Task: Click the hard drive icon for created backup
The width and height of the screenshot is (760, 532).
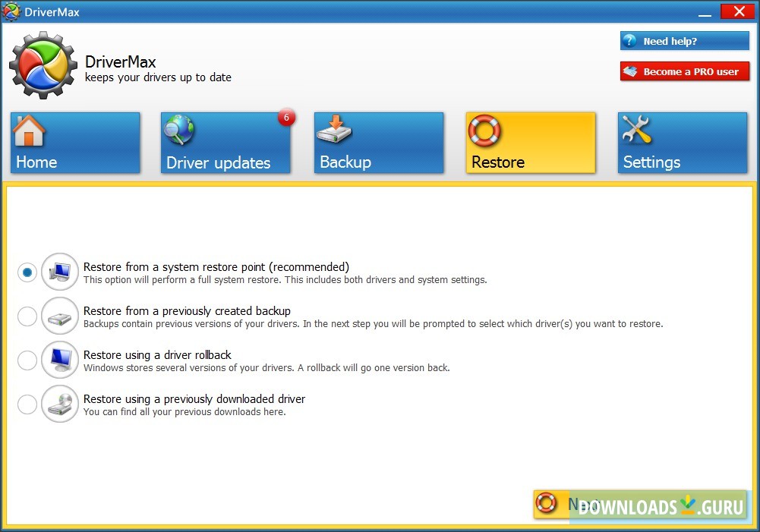Action: (60, 316)
